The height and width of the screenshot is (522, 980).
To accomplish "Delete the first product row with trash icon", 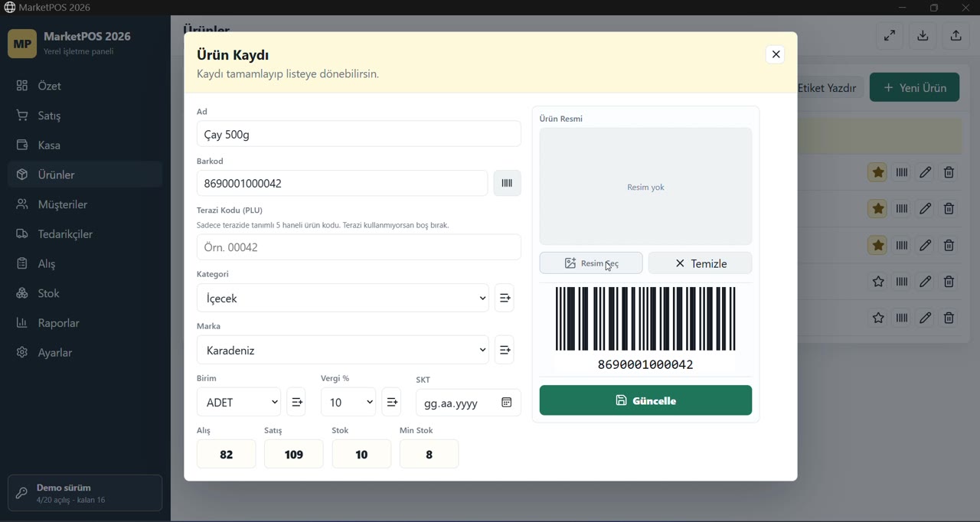I will pos(949,172).
